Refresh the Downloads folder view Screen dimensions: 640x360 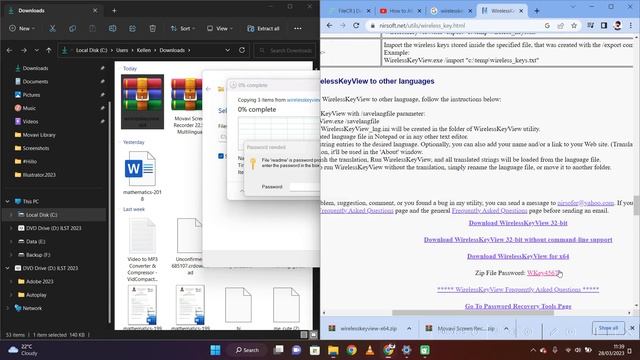pyautogui.click(x=242, y=50)
